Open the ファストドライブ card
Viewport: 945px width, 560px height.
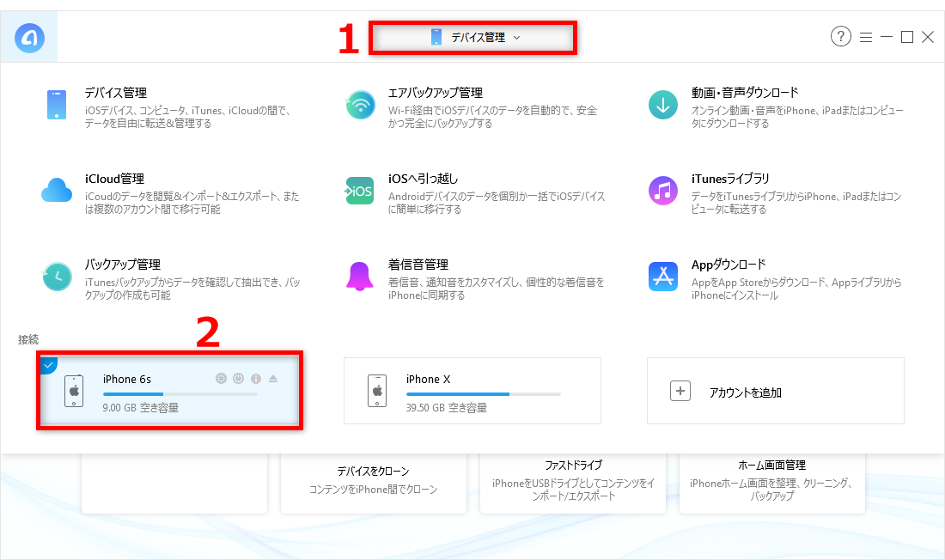(573, 483)
